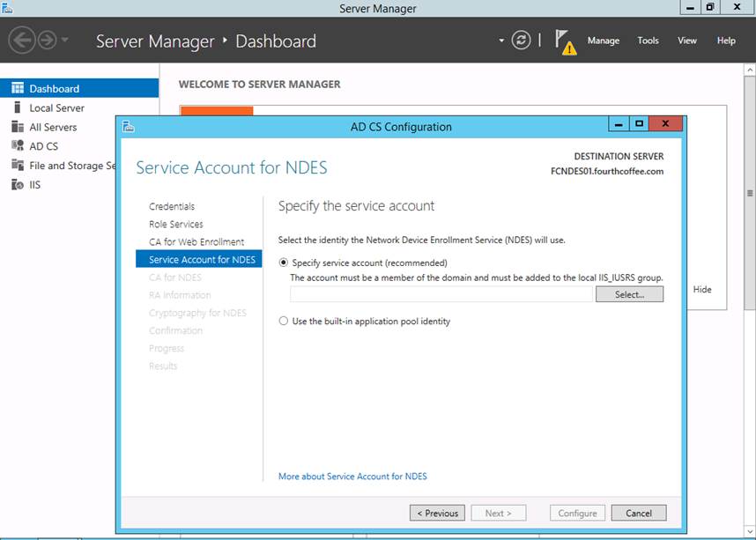Click the IIS sidebar icon
Screen dimensions: 756x540
point(18,185)
